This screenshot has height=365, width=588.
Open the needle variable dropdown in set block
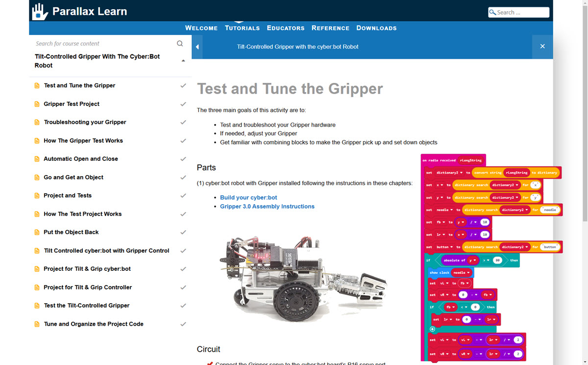(x=444, y=210)
